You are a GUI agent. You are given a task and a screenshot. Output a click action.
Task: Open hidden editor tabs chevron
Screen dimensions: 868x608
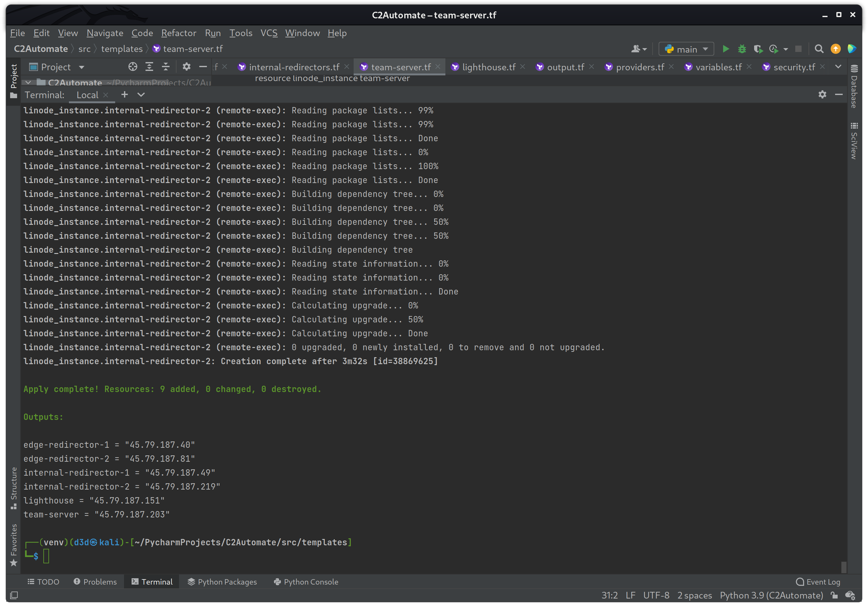click(x=839, y=66)
